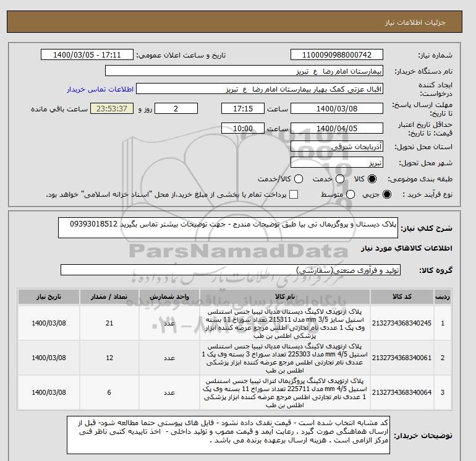Click product code 2132734368340245

click(402, 323)
